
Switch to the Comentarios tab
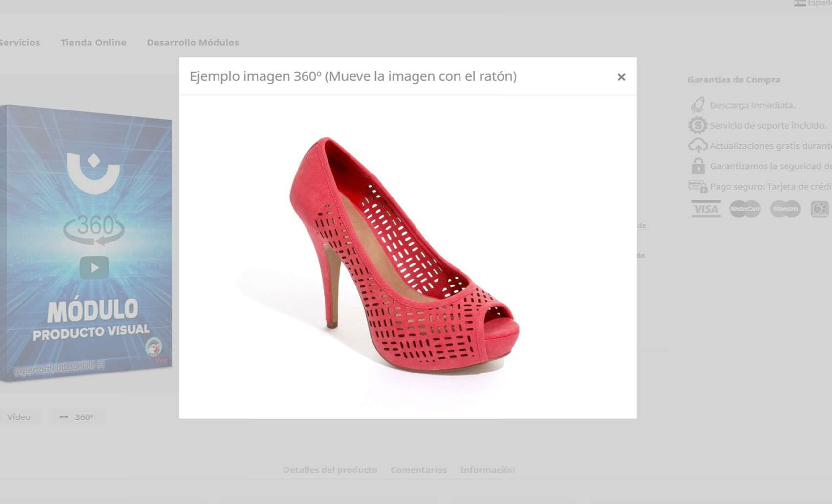418,470
